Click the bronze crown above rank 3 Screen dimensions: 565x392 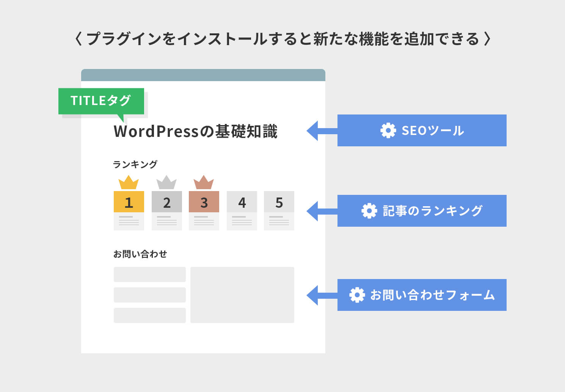204,183
